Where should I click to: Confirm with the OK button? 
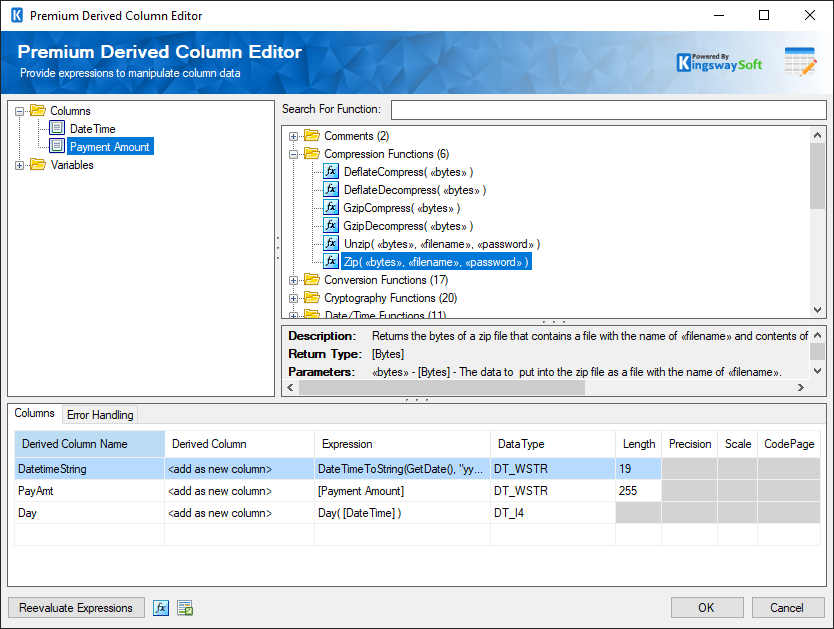point(707,608)
